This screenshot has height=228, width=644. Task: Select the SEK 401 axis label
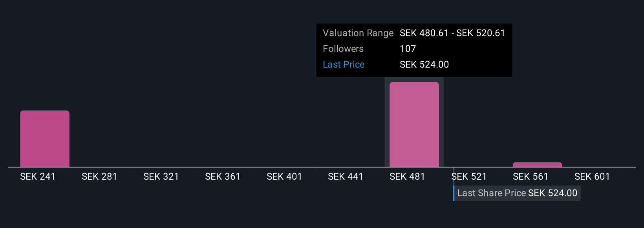tap(284, 177)
